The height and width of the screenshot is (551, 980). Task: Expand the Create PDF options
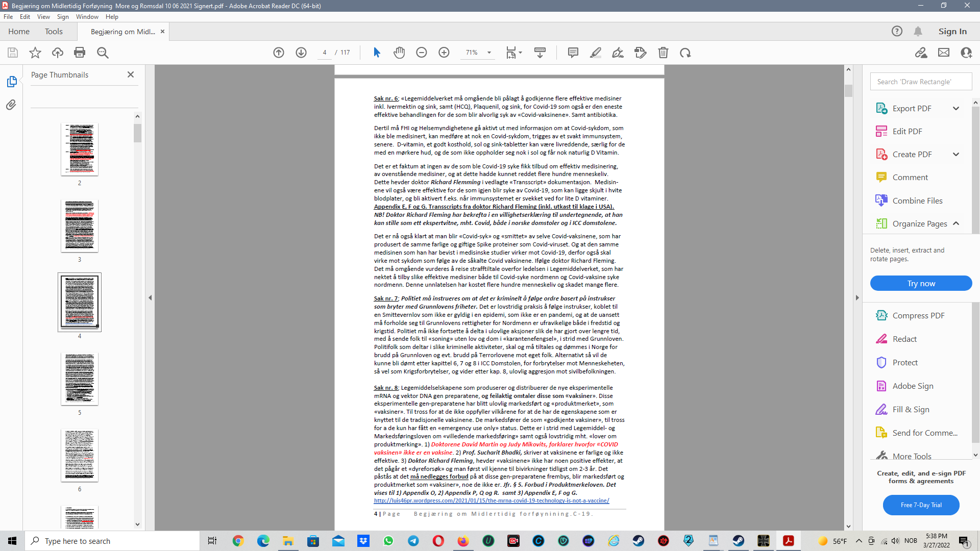[x=956, y=154]
